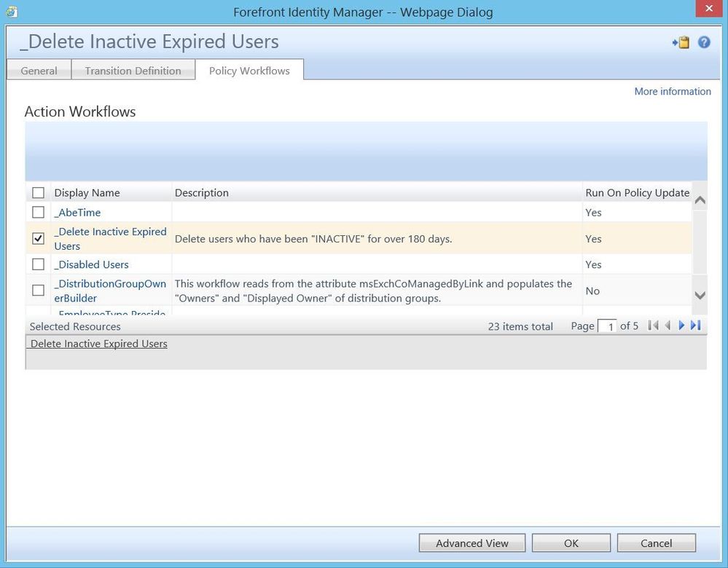Screen dimensions: 728x568
Task: Click the Run On Policy Update header
Action: tap(637, 192)
